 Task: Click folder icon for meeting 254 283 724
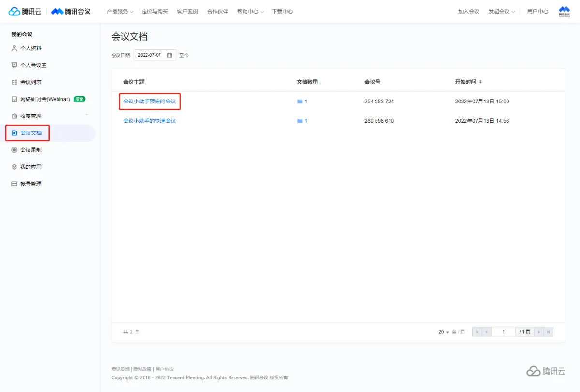tap(300, 102)
